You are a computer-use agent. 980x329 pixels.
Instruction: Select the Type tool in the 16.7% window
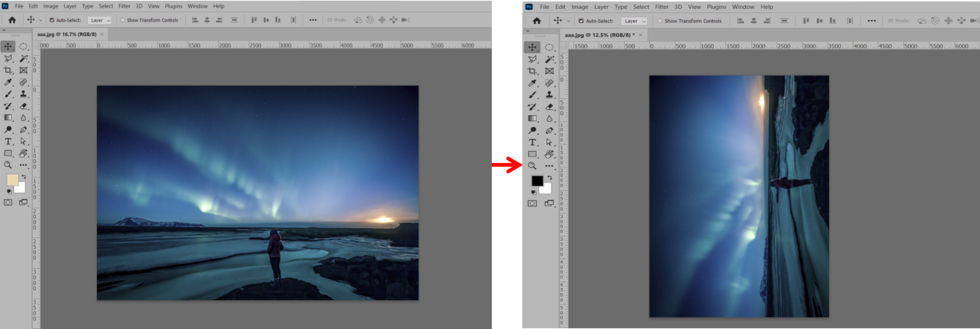pyautogui.click(x=8, y=141)
